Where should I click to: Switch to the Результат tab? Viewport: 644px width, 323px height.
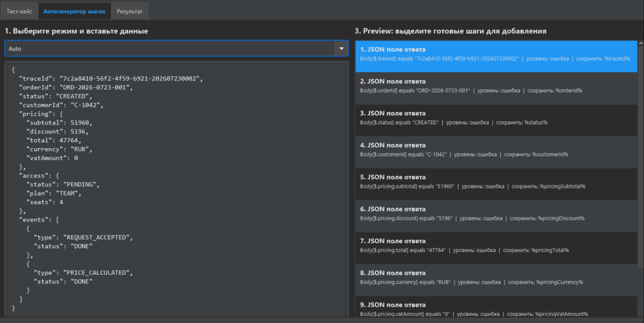tap(129, 11)
